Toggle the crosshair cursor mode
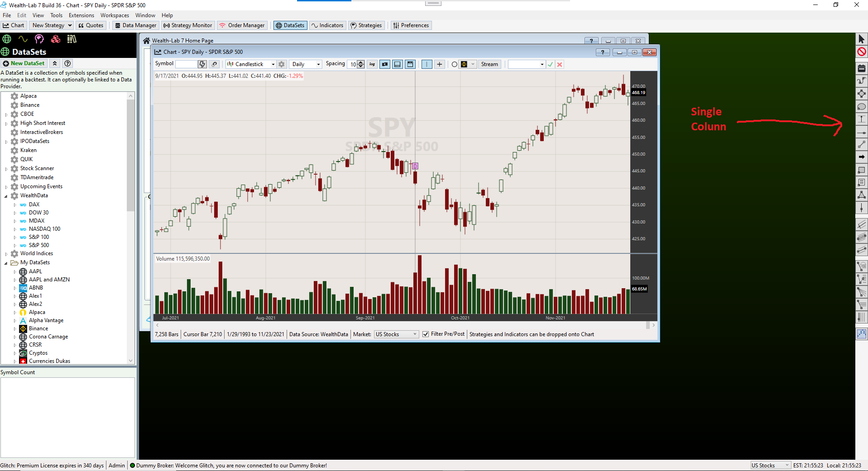Viewport: 868px width, 471px height. 440,64
